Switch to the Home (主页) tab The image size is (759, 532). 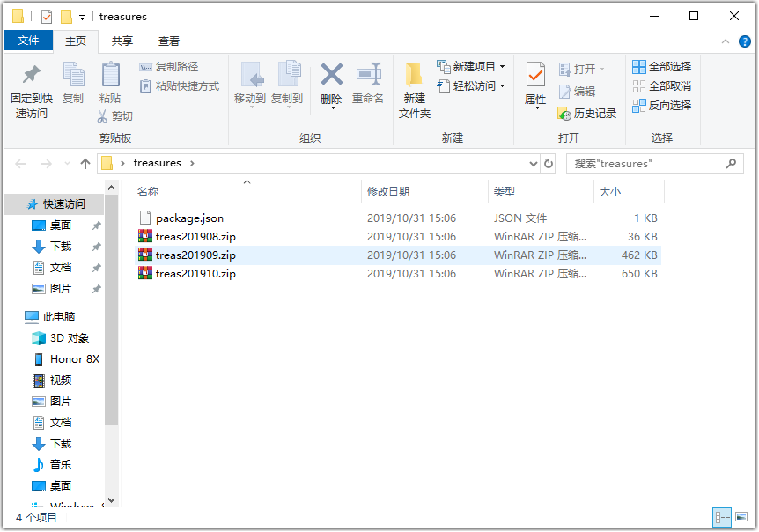pyautogui.click(x=76, y=41)
